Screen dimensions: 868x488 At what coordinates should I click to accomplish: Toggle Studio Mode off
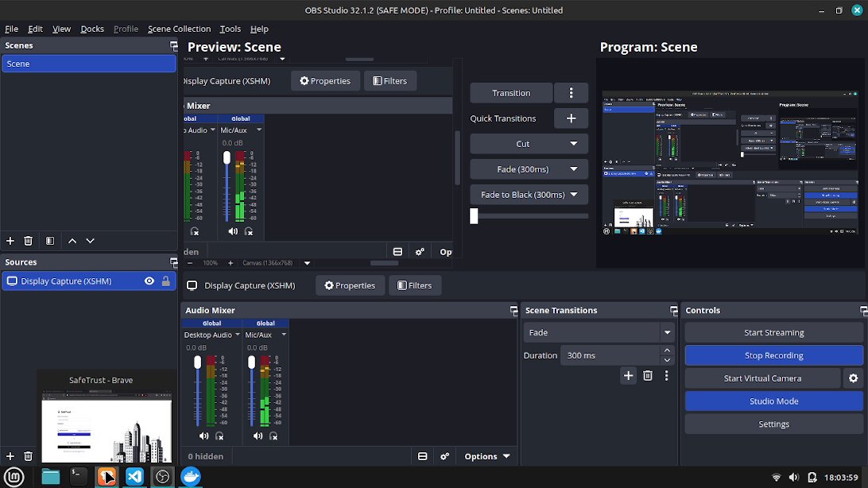774,401
